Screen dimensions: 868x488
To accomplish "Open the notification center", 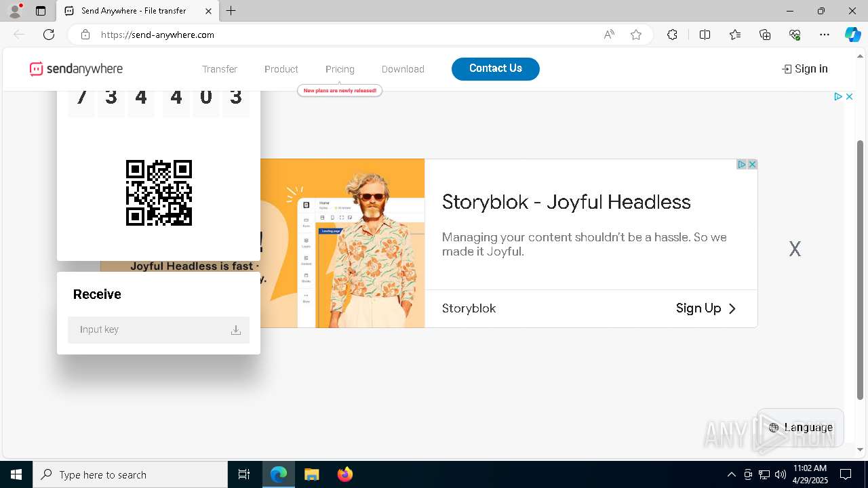I will click(x=846, y=474).
